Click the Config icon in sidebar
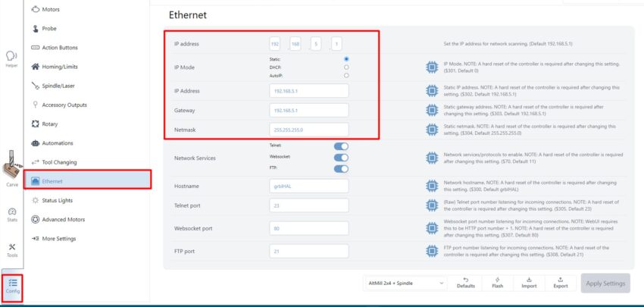The width and height of the screenshot is (644, 307). point(12,286)
